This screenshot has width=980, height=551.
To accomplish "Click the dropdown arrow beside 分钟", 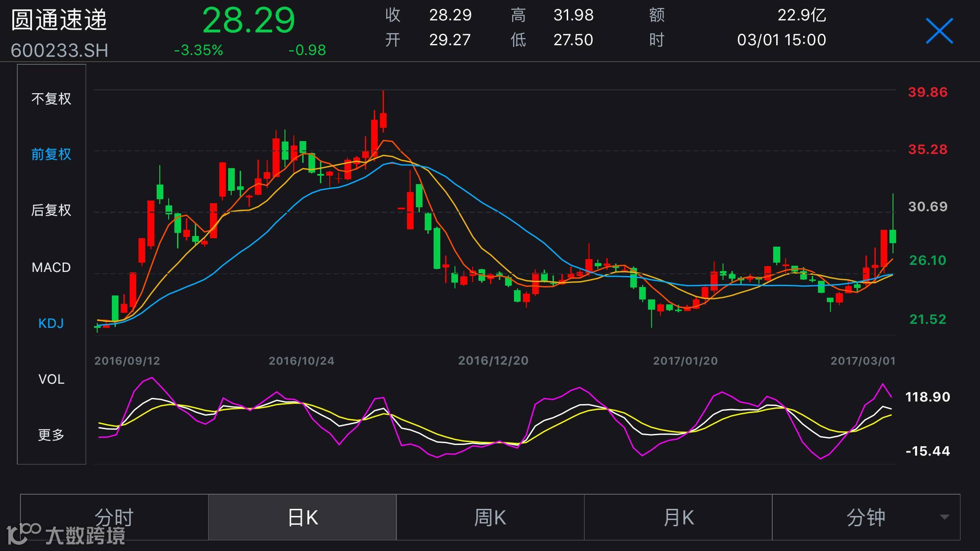I will tap(944, 517).
